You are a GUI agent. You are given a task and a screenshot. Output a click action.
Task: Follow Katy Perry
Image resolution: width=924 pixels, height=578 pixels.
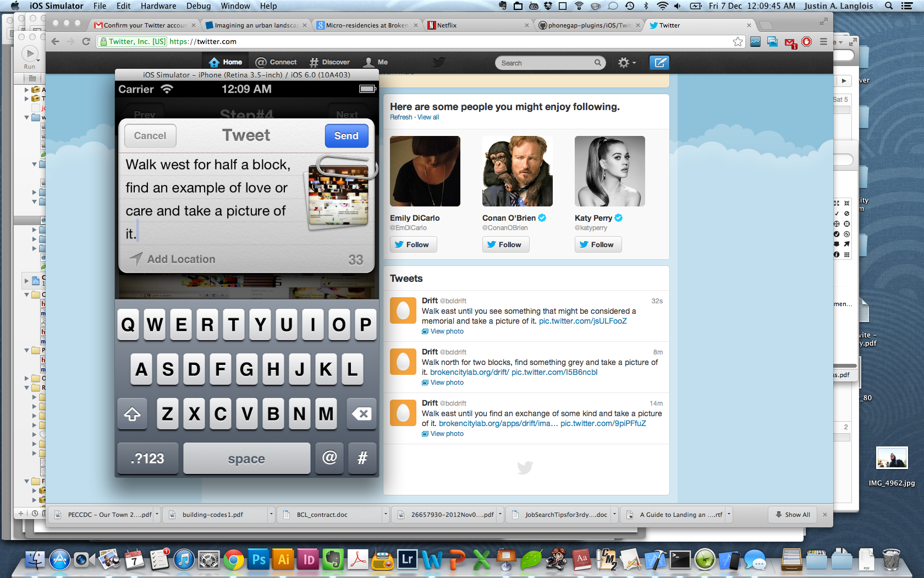click(x=598, y=244)
